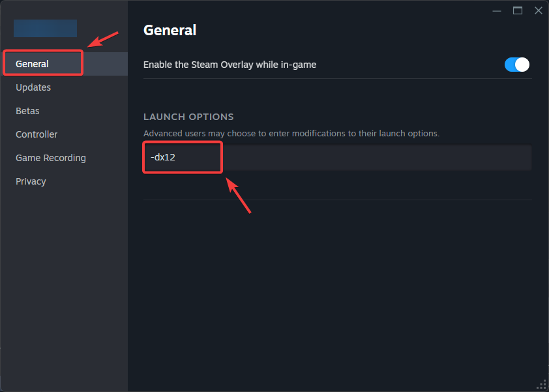Image resolution: width=549 pixels, height=392 pixels.
Task: Click the 'Enable the Steam Overlay while in-game' label
Action: (x=230, y=65)
